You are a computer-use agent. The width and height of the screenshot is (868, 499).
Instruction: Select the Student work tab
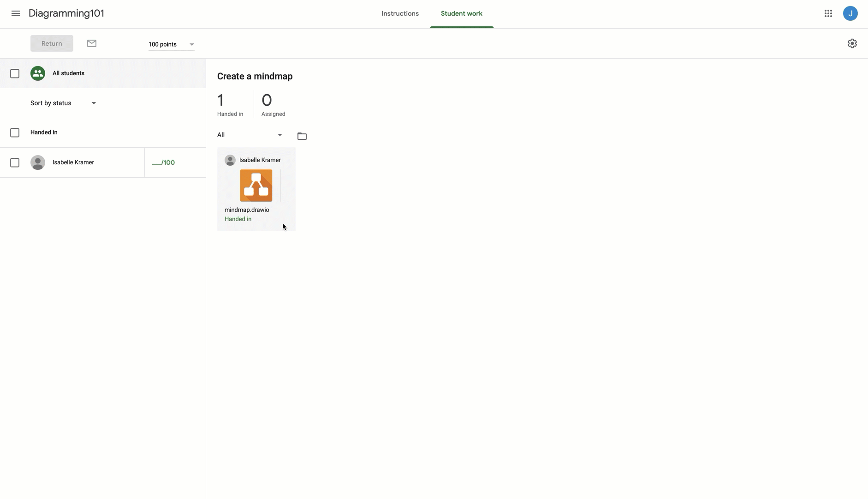pyautogui.click(x=461, y=13)
